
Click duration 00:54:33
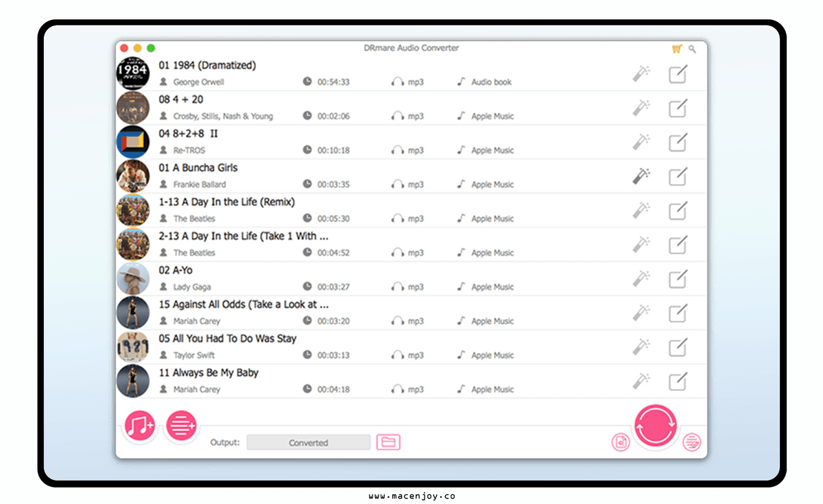(333, 82)
